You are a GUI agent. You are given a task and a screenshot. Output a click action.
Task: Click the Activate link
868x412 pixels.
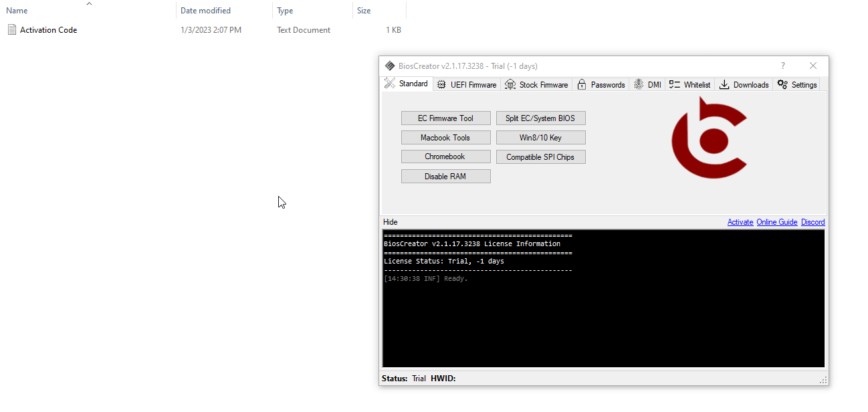click(x=740, y=222)
